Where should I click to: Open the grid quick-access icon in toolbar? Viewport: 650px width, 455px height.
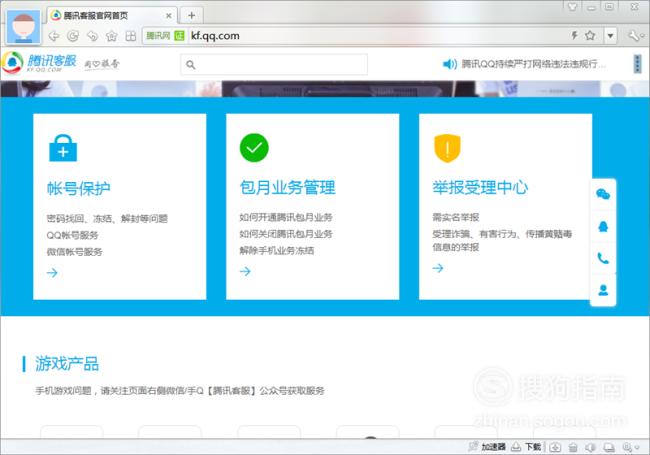(131, 36)
